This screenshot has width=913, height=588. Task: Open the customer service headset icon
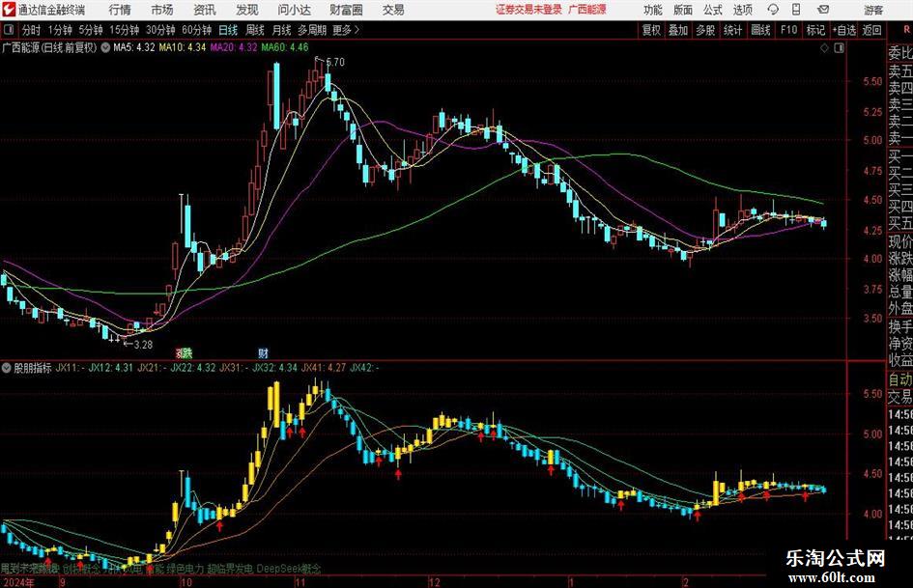[773, 10]
